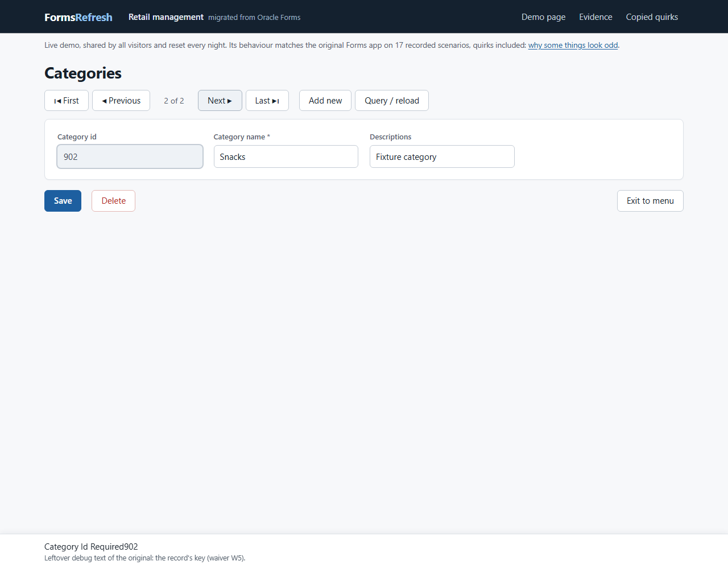Click the FormsRefresh logo
This screenshot has height=569, width=728.
click(x=78, y=17)
